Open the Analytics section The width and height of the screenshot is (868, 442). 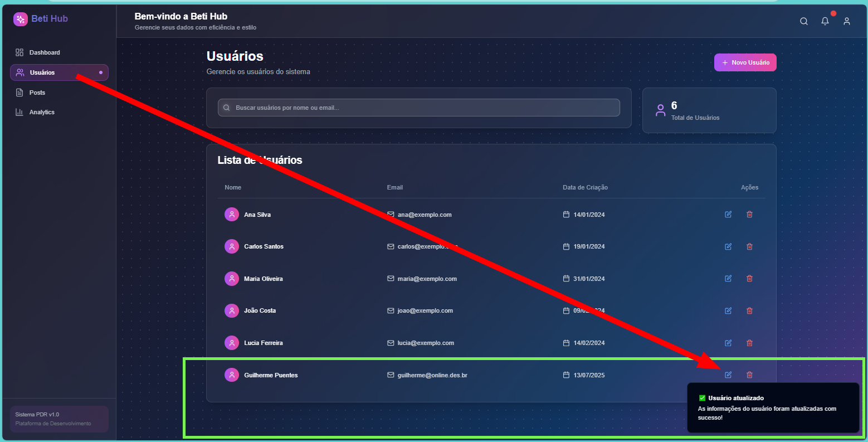tap(42, 111)
